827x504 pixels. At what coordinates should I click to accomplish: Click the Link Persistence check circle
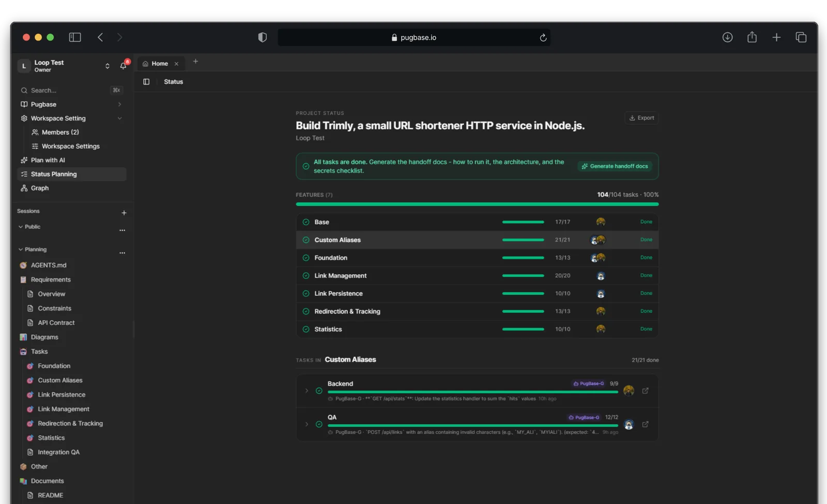(306, 293)
